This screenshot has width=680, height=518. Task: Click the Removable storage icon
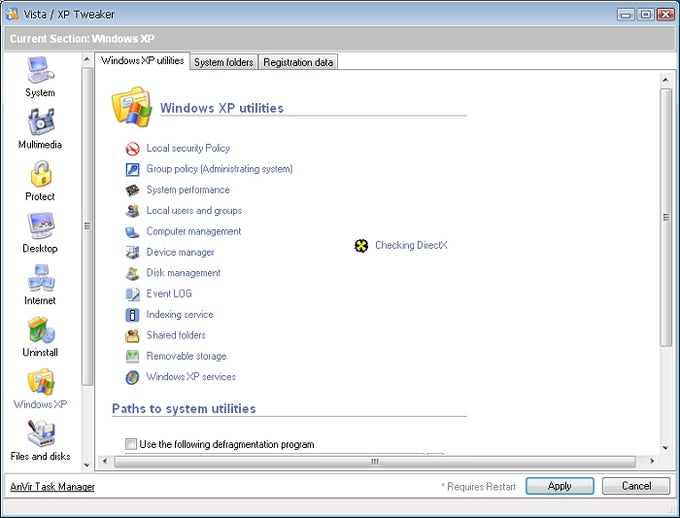pyautogui.click(x=132, y=356)
